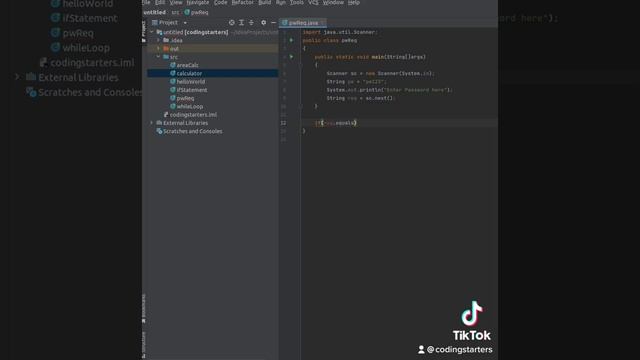
Task: Click the 'src' breadcrumb in navigation bar
Action: coord(175,12)
